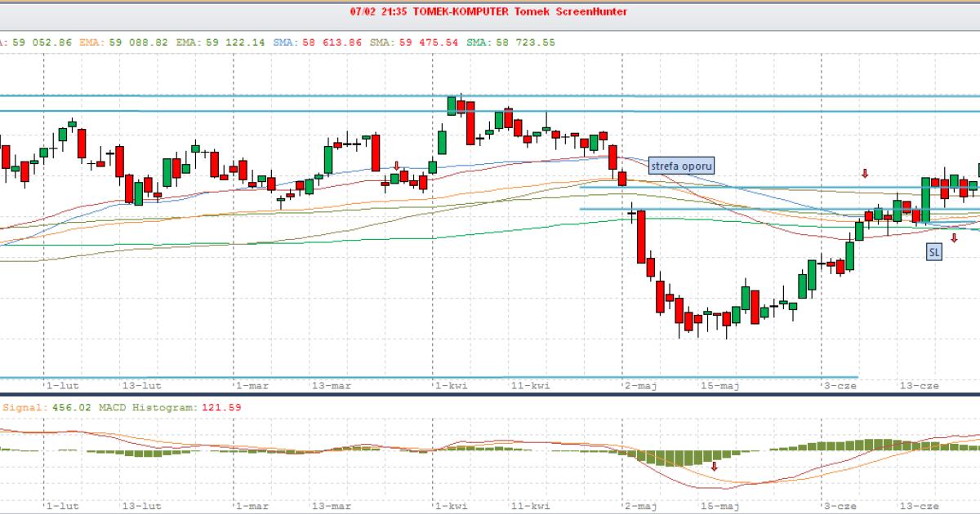
Task: Select 13-mar on the MACD panel bottom axis
Action: (331, 506)
